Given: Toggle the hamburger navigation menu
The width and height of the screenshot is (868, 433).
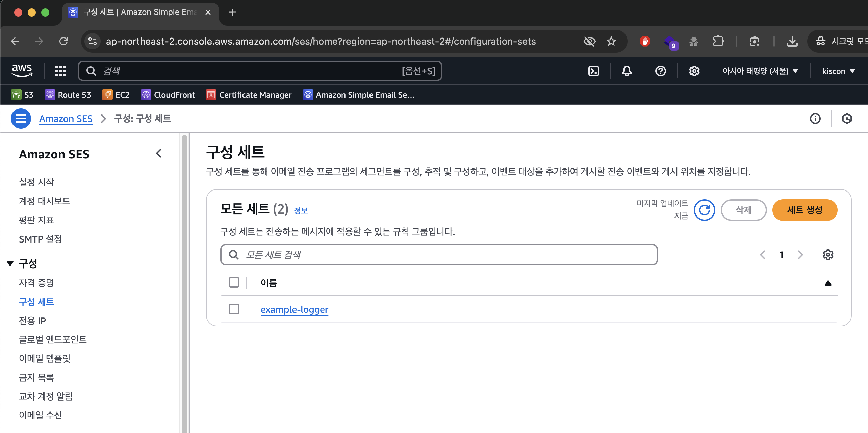Looking at the screenshot, I should tap(21, 119).
